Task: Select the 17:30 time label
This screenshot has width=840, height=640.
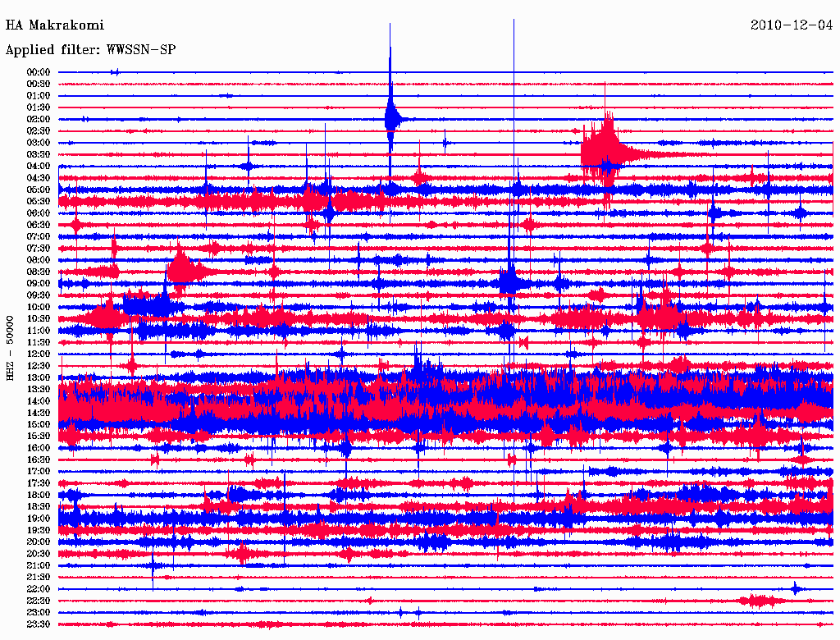Action: (39, 483)
